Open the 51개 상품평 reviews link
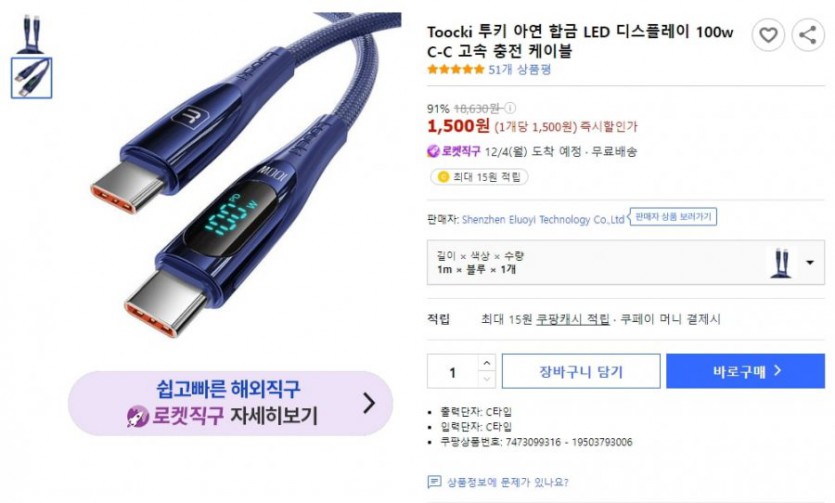The height and width of the screenshot is (503, 835). (x=519, y=69)
